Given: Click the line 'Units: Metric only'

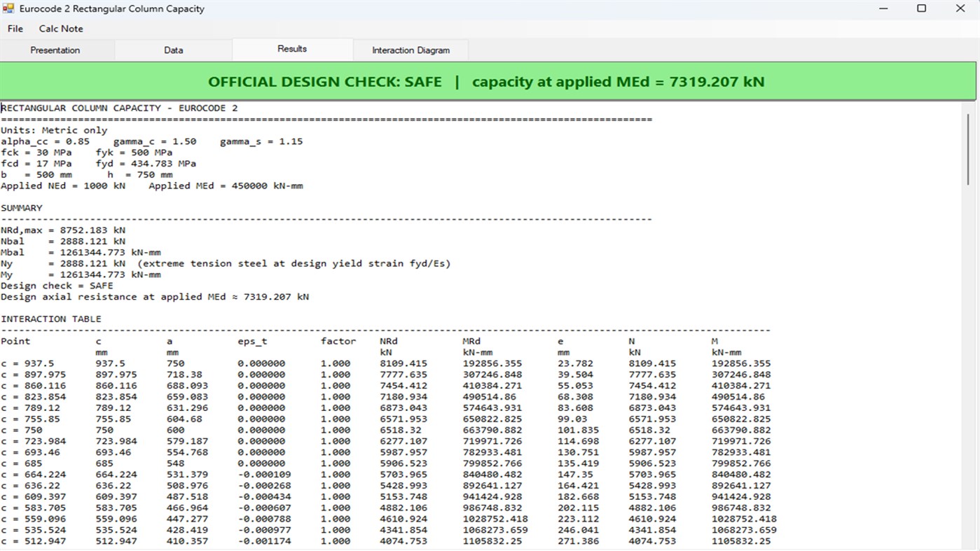Looking at the screenshot, I should pos(54,130).
